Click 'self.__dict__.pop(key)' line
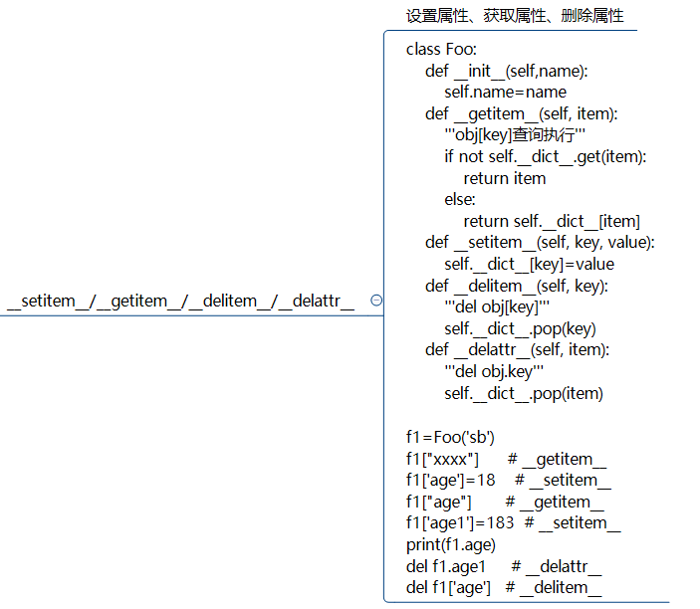This screenshot has width=700, height=609. click(520, 328)
